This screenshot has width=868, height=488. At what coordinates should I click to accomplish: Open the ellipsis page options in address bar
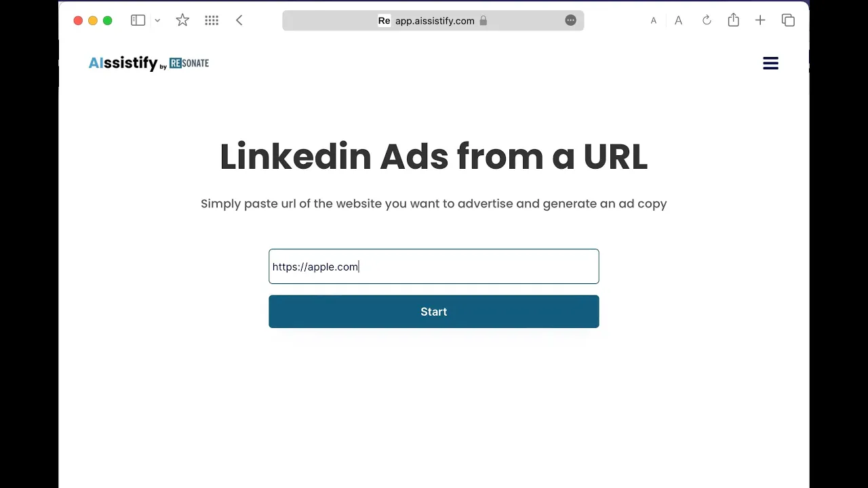pos(570,20)
